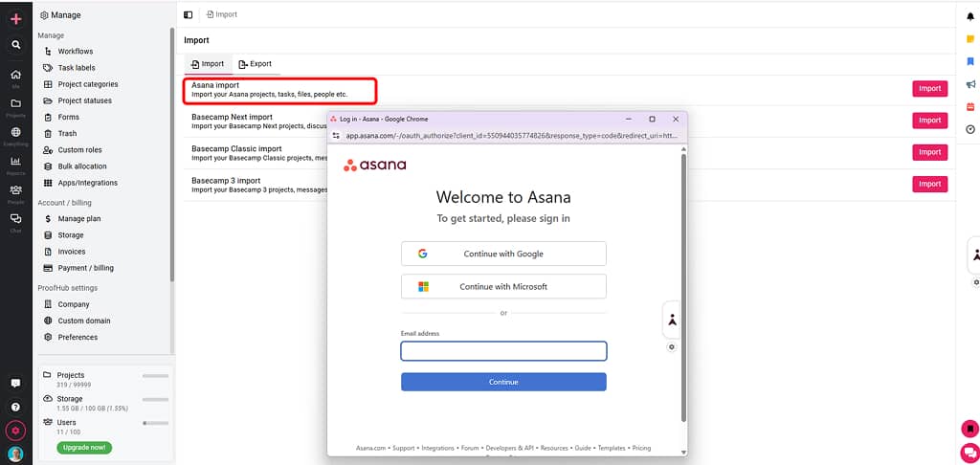Toggle sidebar panel icon next to breadcrumb
This screenshot has height=465, width=980.
(189, 14)
